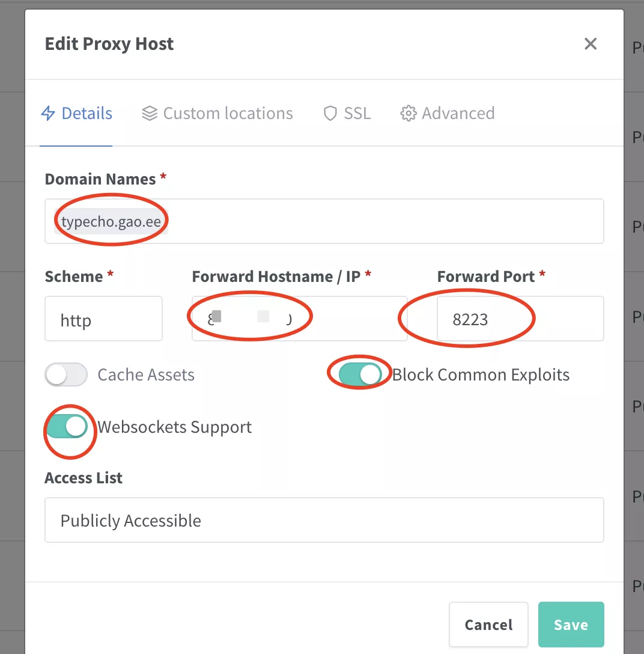644x654 pixels.
Task: Open the Scheme dropdown showing http
Action: 103,319
